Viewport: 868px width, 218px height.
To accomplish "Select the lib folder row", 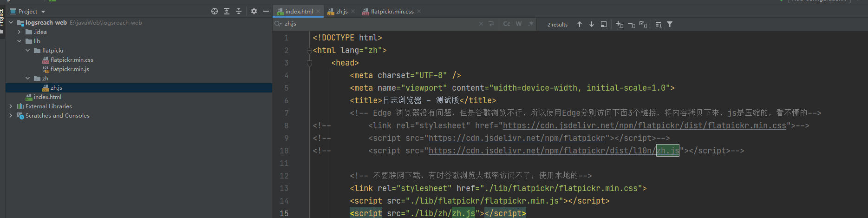I will coord(139,41).
